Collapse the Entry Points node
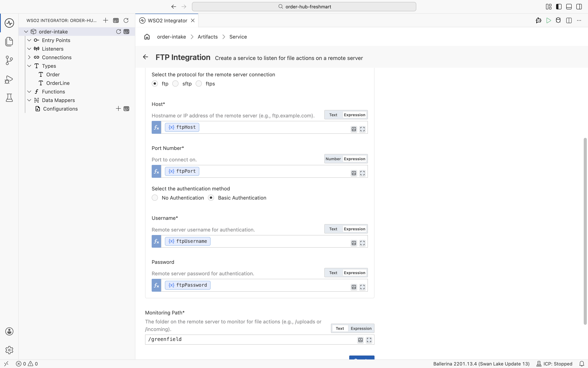The width and height of the screenshot is (588, 368). [29, 40]
